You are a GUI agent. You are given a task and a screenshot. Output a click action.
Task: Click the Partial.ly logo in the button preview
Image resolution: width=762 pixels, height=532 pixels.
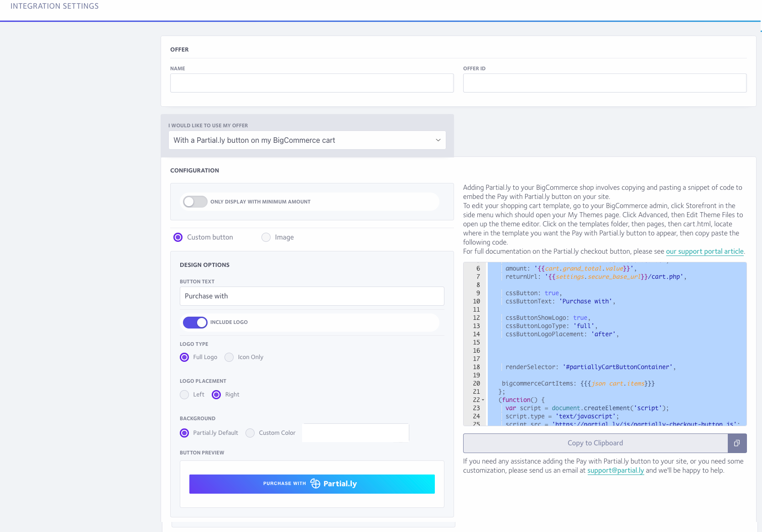tap(334, 484)
